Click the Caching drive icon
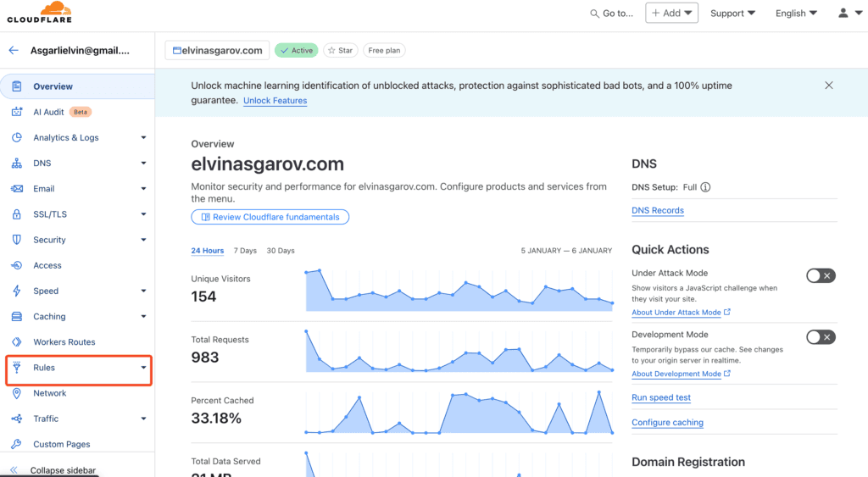868x477 pixels. (17, 317)
